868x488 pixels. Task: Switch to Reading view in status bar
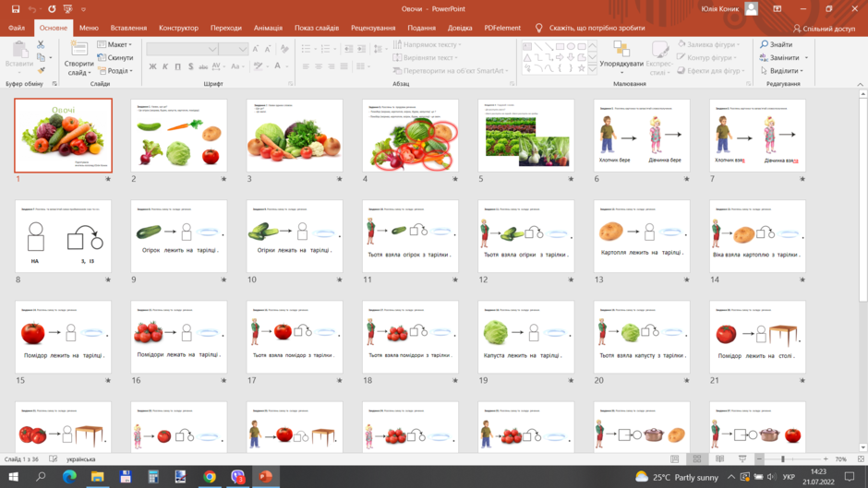(719, 459)
